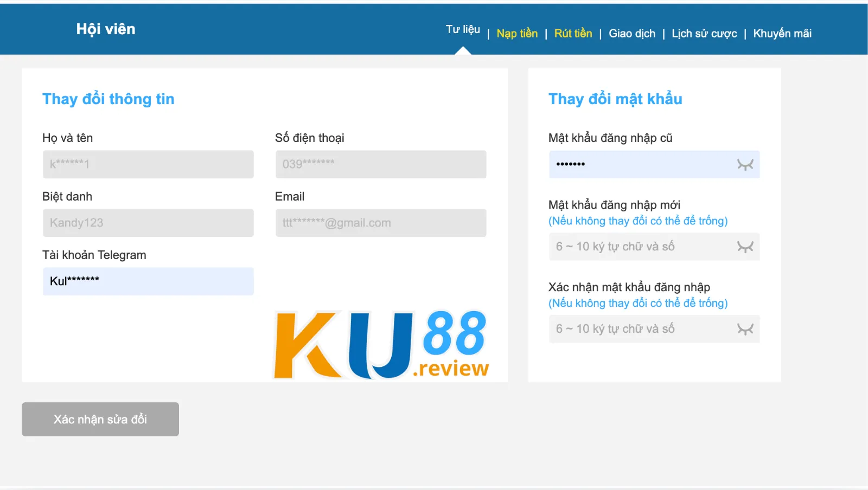Click the Email field with gmail.com
868x490 pixels.
[x=381, y=223]
